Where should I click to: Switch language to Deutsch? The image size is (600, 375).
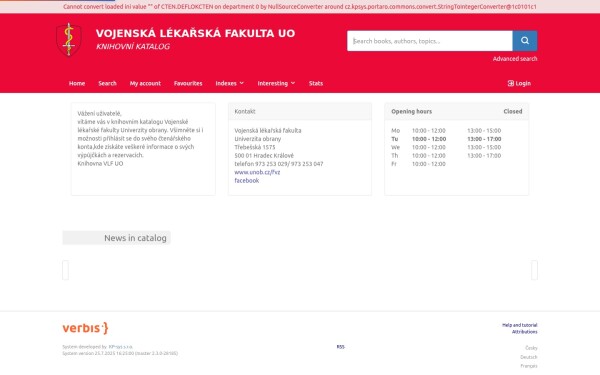pyautogui.click(x=529, y=357)
